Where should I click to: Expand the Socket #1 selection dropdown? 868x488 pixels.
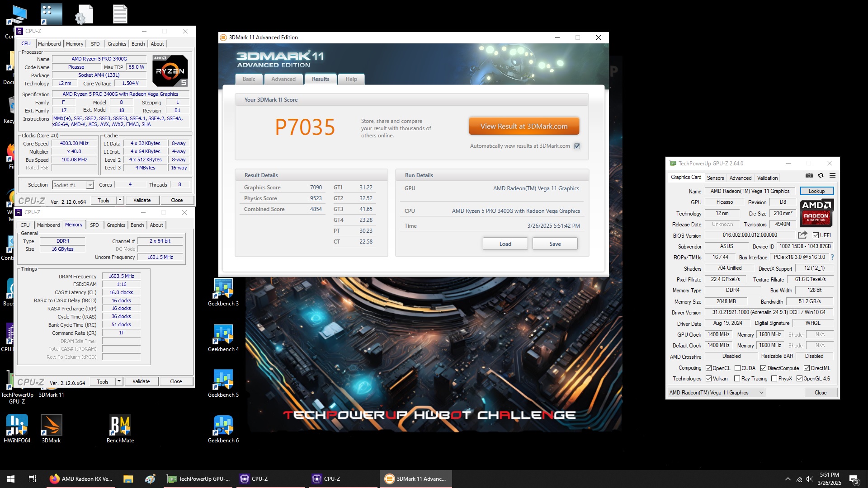(90, 185)
